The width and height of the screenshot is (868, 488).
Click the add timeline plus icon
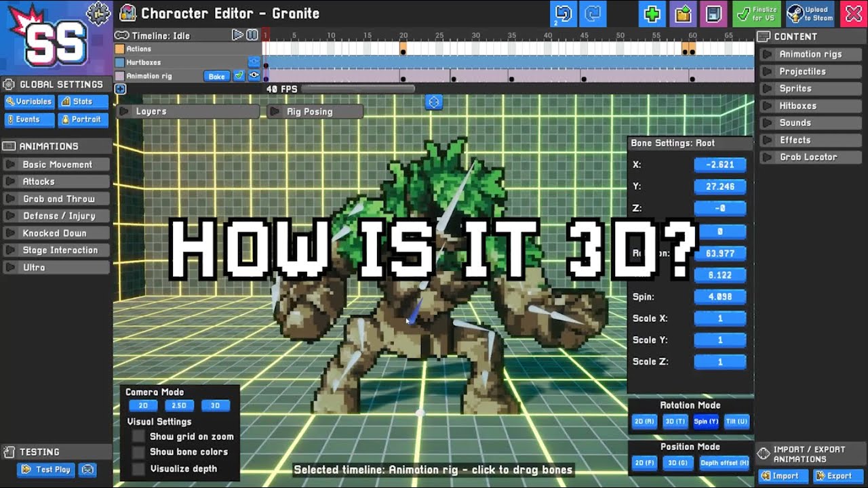point(120,89)
